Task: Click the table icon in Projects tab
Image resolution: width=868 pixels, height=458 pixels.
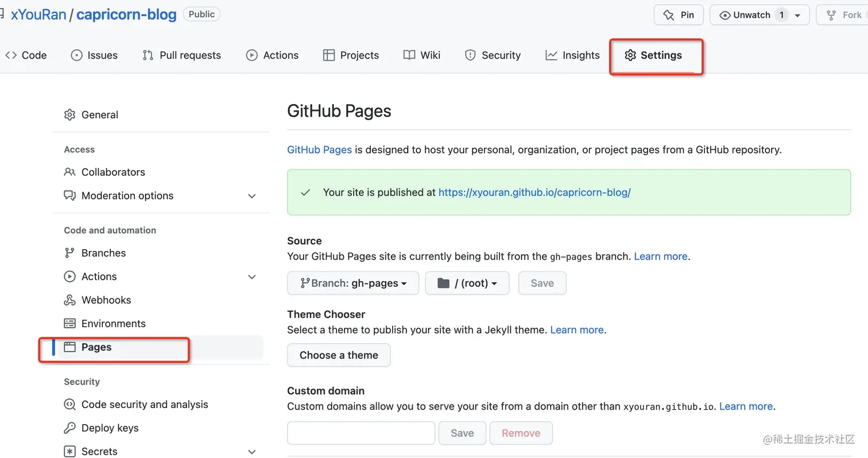Action: coord(329,55)
